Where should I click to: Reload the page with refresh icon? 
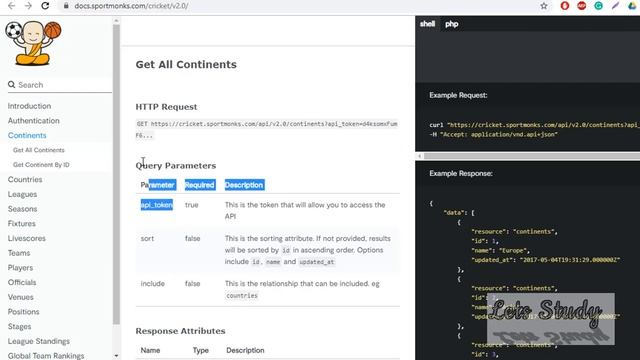click(45, 6)
